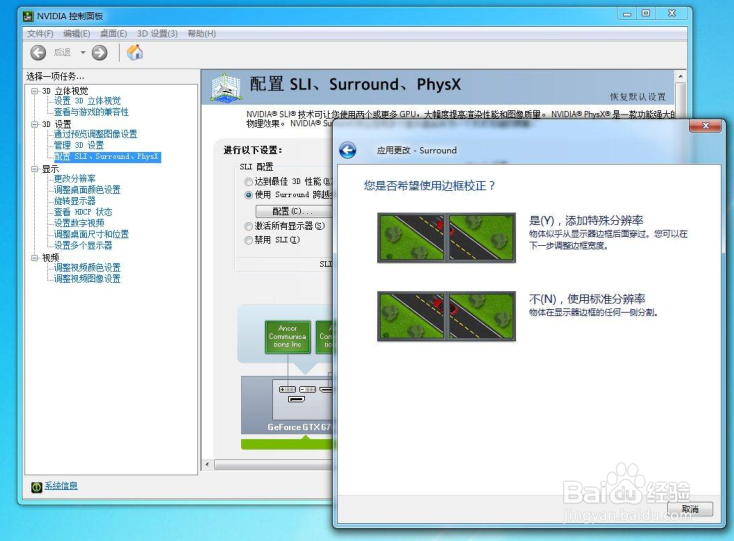
Task: Select 查看与游戏的兼容性 task
Action: [91, 112]
